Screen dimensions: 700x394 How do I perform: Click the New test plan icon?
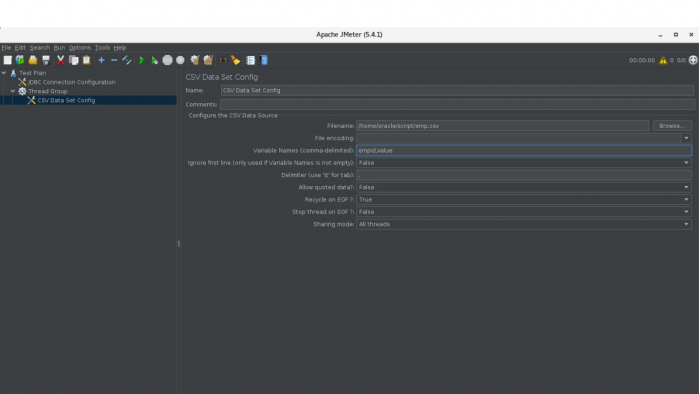8,60
